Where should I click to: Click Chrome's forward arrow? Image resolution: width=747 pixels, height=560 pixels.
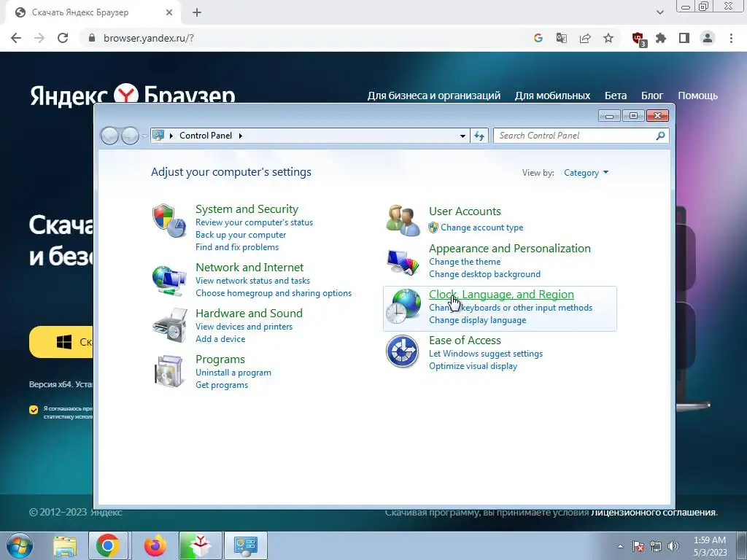(39, 38)
